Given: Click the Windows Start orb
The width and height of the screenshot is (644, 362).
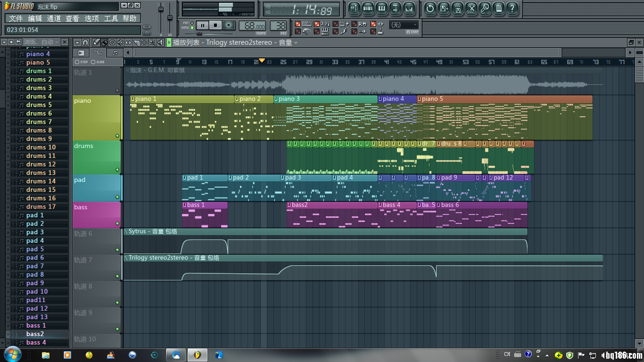Looking at the screenshot, I should (x=12, y=354).
